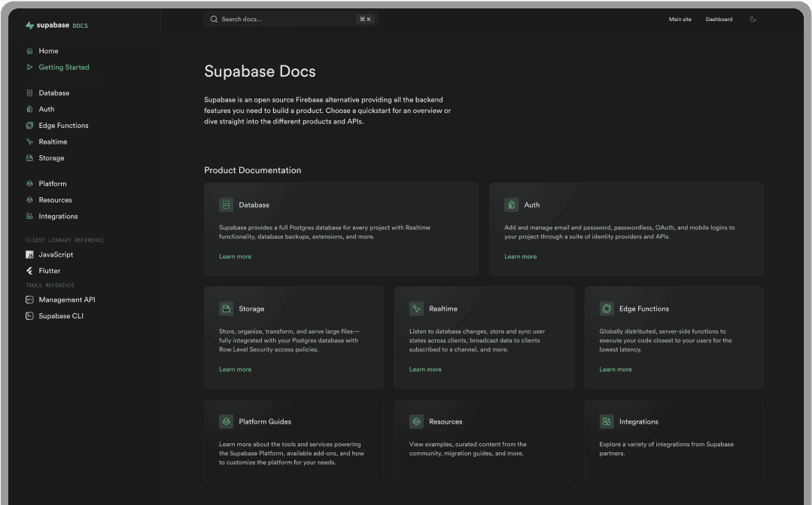Click the Flutter logo icon
Viewport: 812px width, 505px height.
tap(29, 271)
